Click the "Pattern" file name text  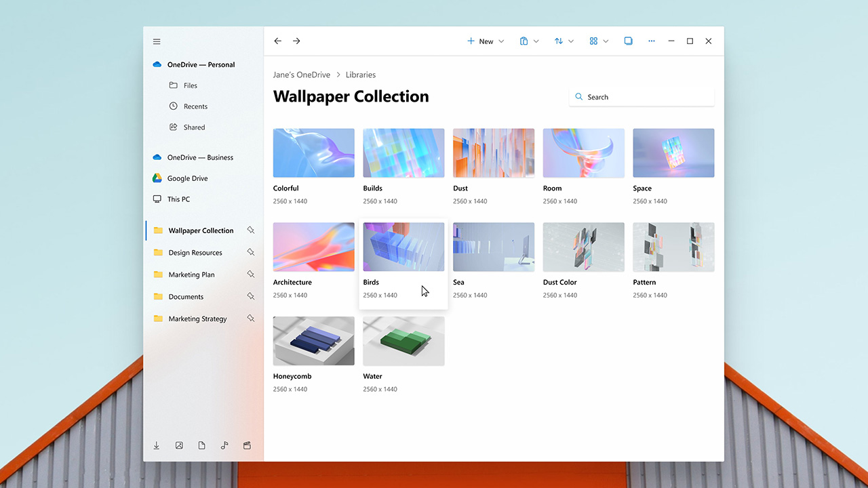pyautogui.click(x=644, y=283)
